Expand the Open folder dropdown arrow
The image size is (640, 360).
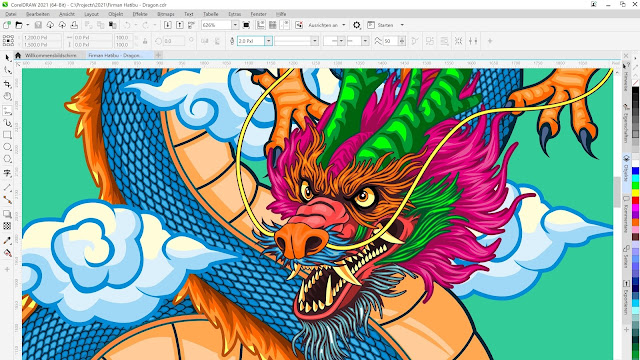[28, 25]
